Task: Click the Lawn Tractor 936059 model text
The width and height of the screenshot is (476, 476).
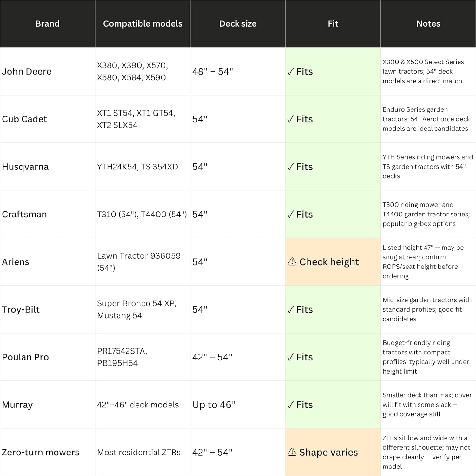Action: click(x=139, y=256)
